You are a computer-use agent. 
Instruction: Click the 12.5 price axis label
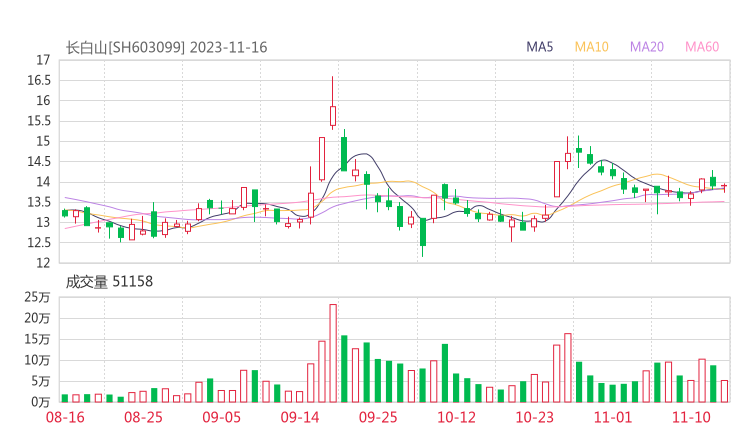pos(38,243)
